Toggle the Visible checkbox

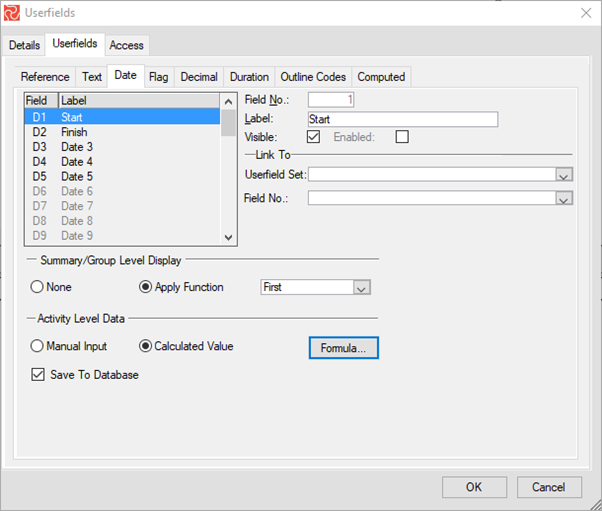(x=314, y=137)
